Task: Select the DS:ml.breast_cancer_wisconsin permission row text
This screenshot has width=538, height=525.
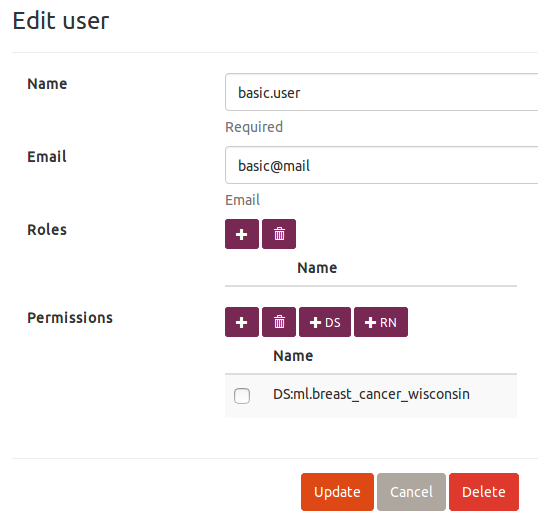Action: point(371,394)
